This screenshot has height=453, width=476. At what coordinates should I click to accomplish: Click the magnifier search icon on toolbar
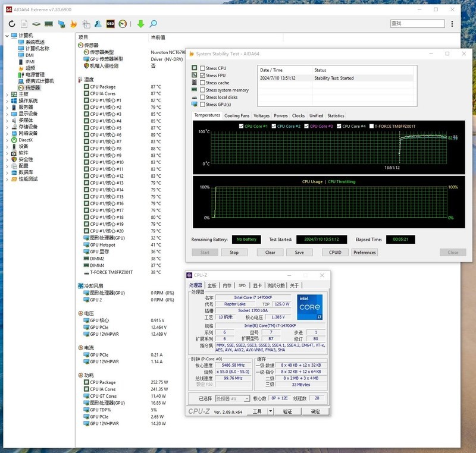(x=153, y=25)
